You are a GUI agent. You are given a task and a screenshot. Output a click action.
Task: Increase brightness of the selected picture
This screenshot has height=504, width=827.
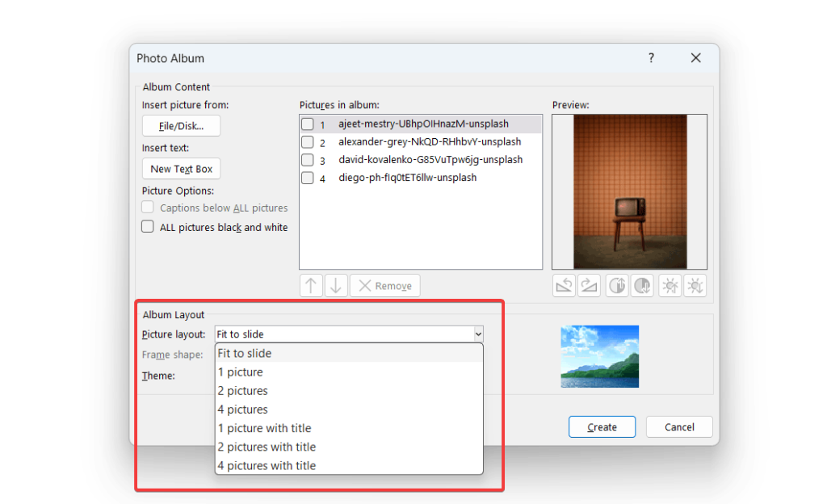[x=670, y=285]
